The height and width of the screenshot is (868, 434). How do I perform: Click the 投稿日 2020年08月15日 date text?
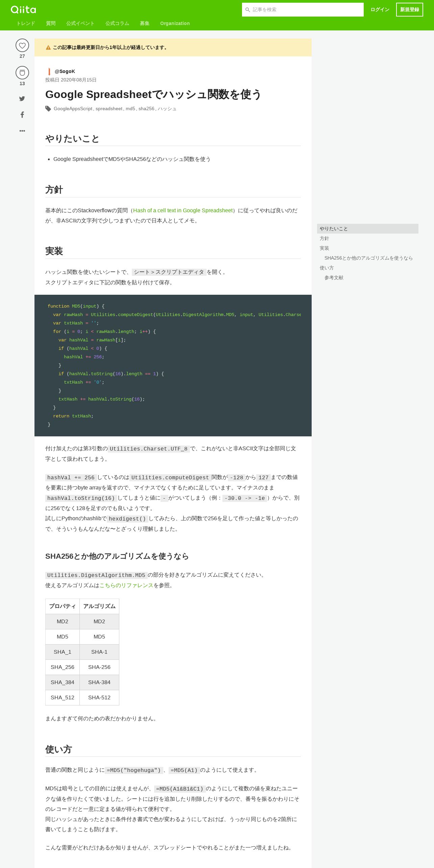[x=71, y=80]
